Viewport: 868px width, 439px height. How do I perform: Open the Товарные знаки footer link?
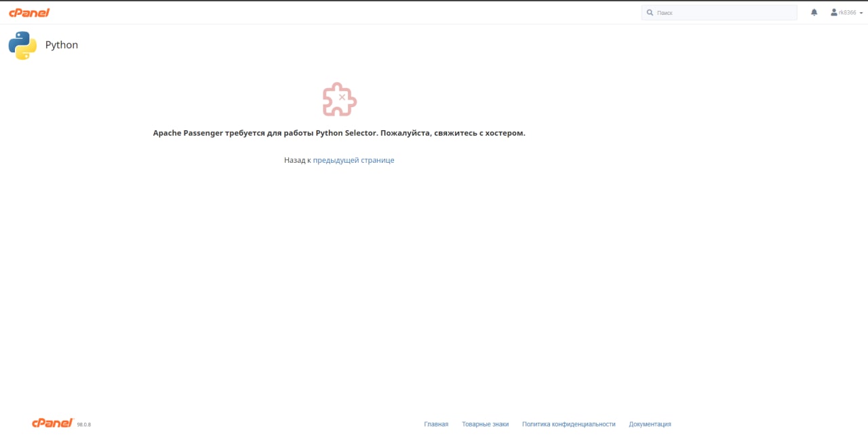486,424
